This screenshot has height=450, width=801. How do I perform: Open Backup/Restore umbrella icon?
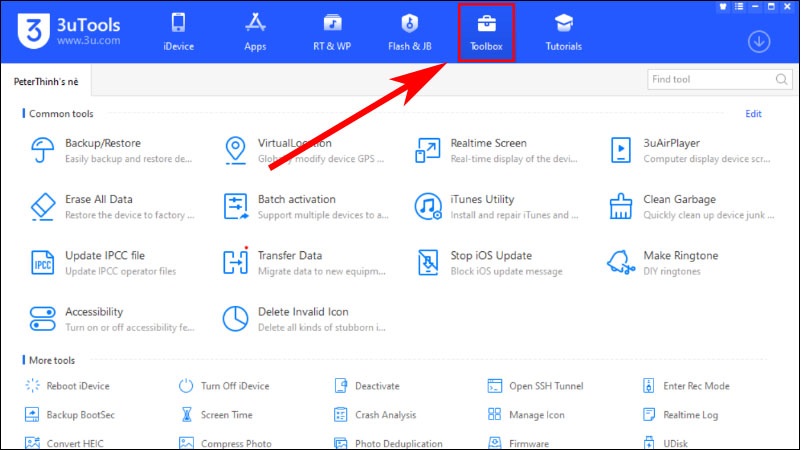pos(42,150)
